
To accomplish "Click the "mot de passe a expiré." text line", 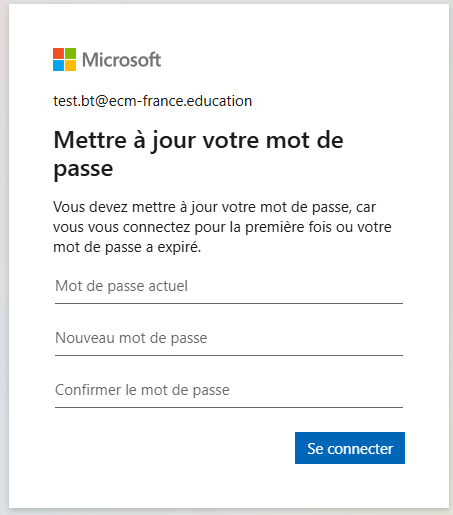I will point(127,247).
